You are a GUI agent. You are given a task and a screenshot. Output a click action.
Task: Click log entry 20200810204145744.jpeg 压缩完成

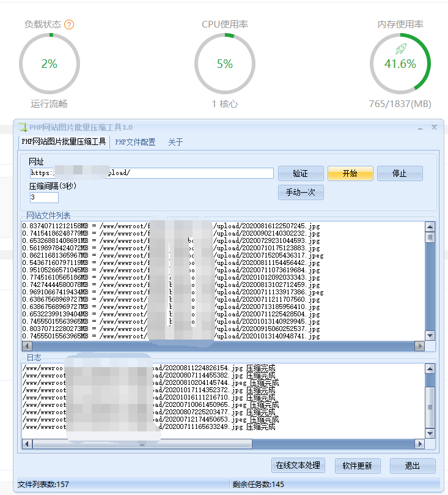click(x=151, y=383)
